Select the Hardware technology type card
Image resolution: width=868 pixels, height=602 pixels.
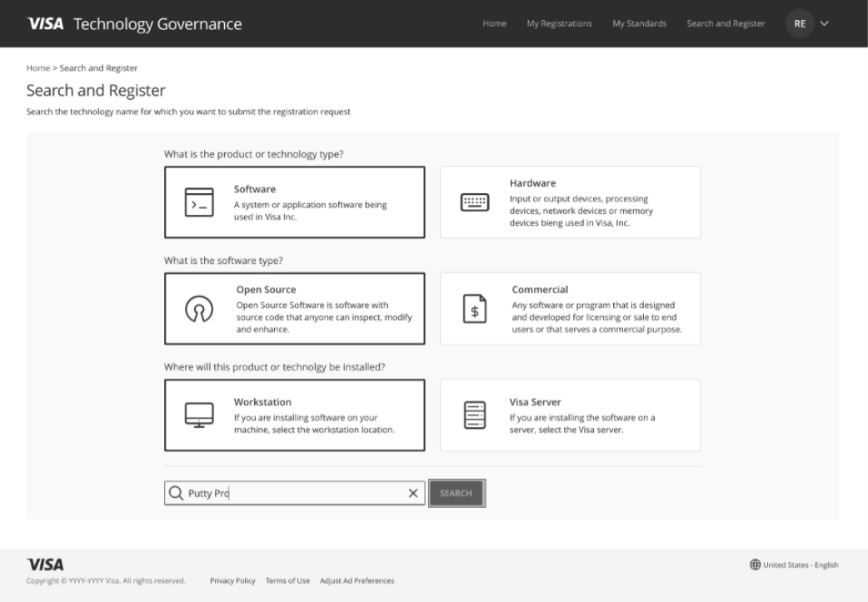(x=570, y=202)
